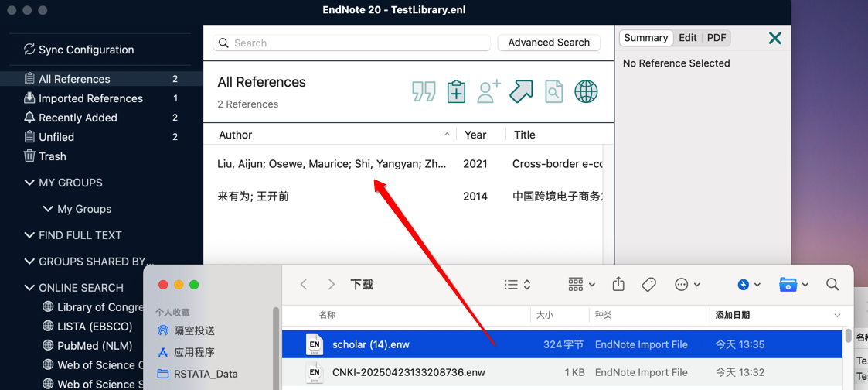868x390 pixels.
Task: Click the Finder tag icon
Action: point(648,285)
